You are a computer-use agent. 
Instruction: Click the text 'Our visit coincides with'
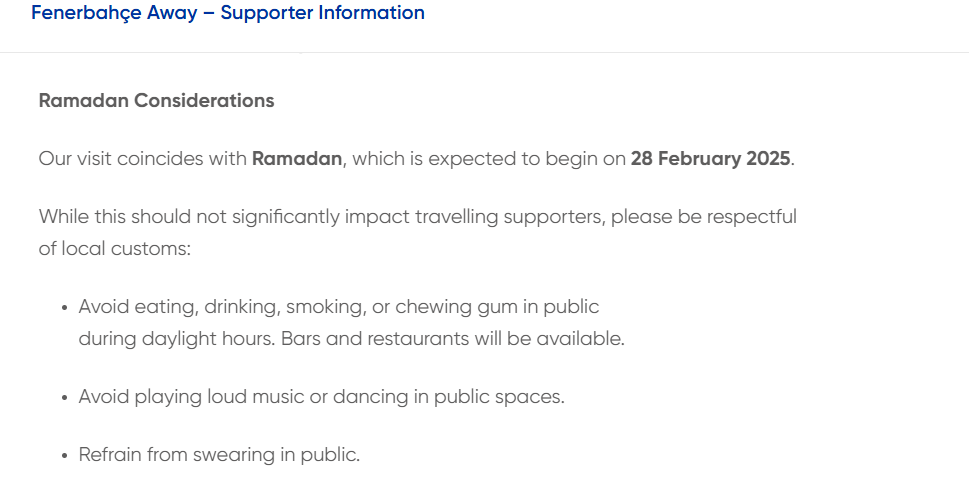[143, 159]
